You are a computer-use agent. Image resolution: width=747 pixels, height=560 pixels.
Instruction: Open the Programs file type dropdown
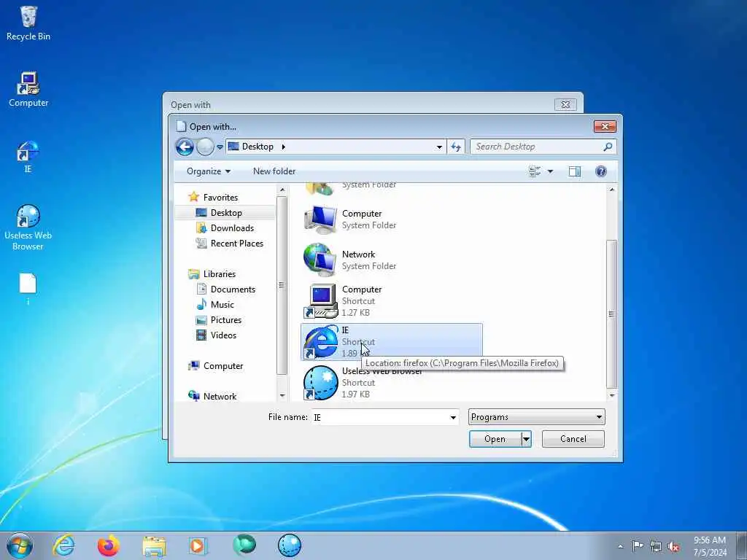(536, 417)
